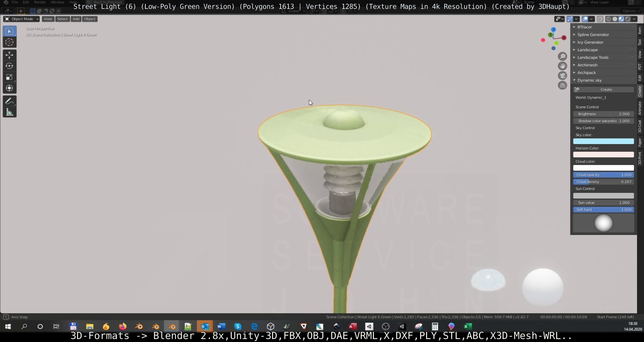Activate the 3D Cursor tool
Screen dimensions: 644x342
tap(10, 42)
